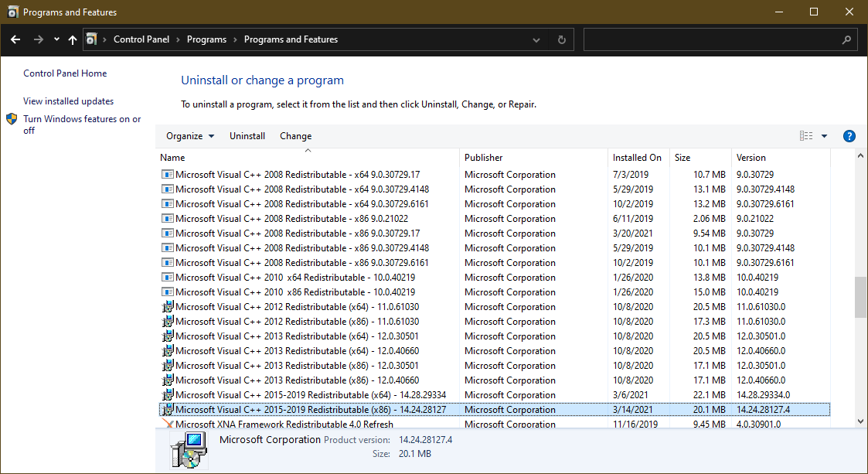868x474 pixels.
Task: Click icon of Visual C++ 2008 x86 9.0.21022
Action: 167,218
